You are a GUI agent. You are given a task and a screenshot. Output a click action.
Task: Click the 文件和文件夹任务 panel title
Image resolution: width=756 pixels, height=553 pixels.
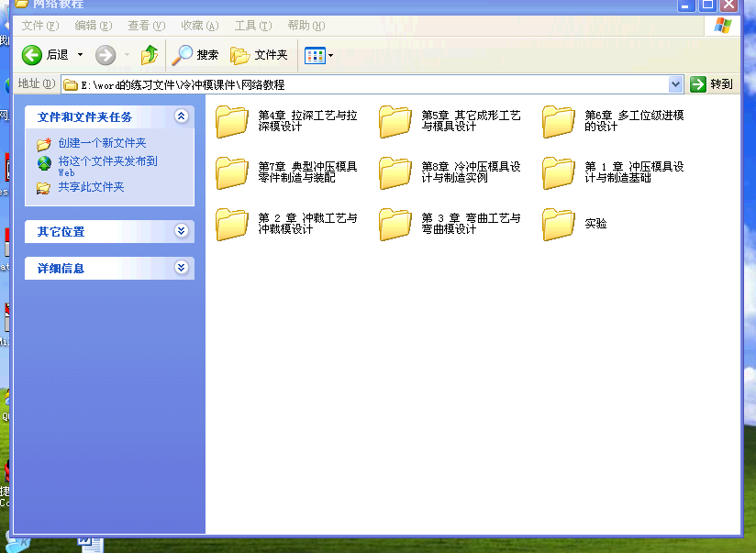pyautogui.click(x=84, y=117)
